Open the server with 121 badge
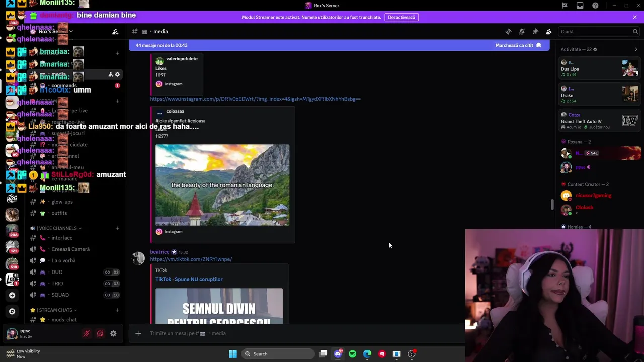 coord(12,246)
